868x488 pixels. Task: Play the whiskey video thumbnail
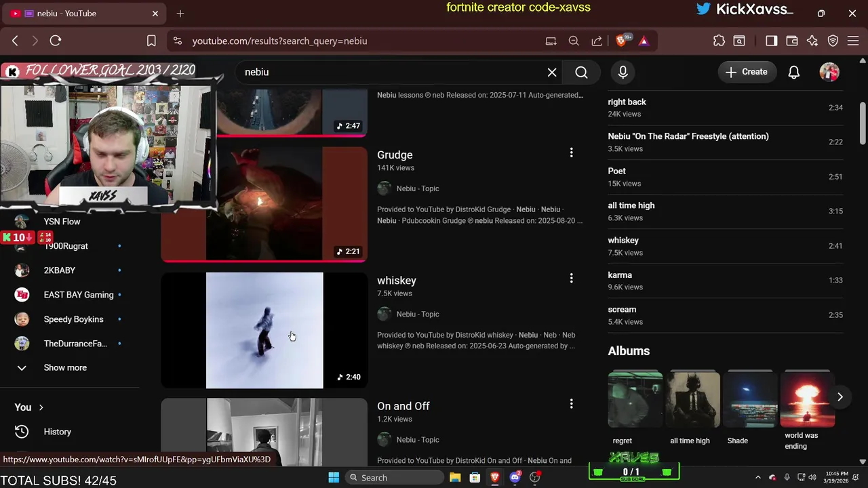pyautogui.click(x=264, y=330)
